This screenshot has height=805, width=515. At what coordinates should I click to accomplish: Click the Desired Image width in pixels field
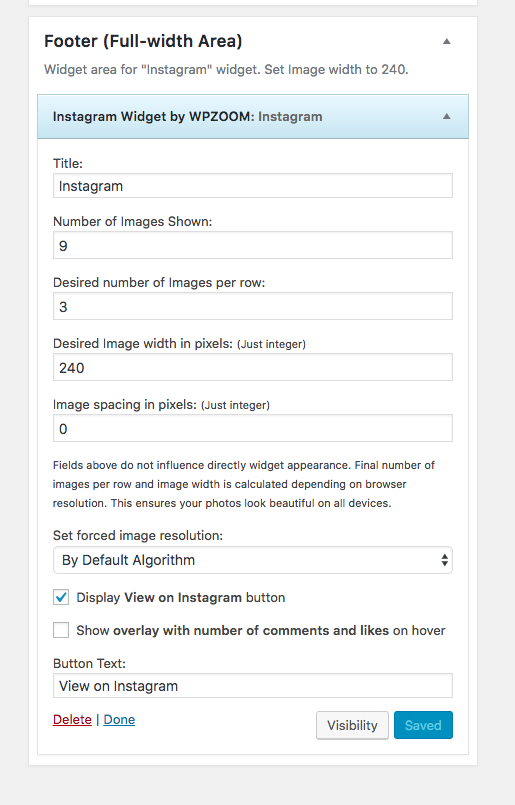tap(253, 368)
